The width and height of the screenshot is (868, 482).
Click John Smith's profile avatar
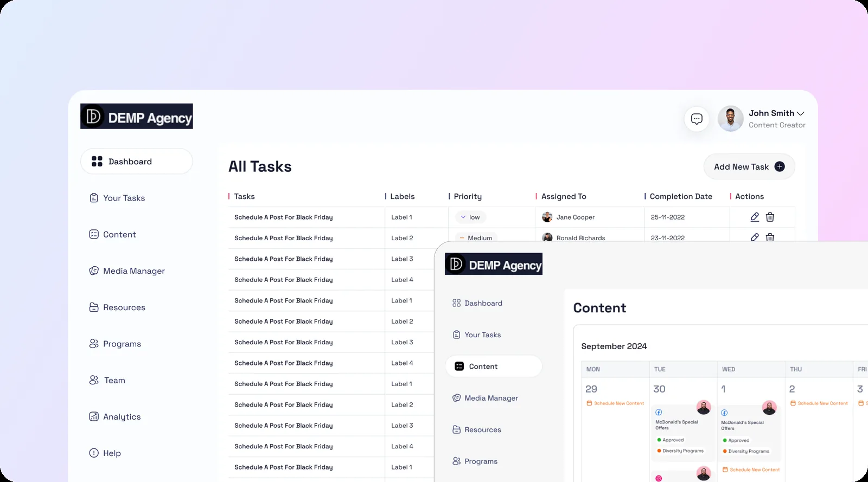(x=730, y=119)
